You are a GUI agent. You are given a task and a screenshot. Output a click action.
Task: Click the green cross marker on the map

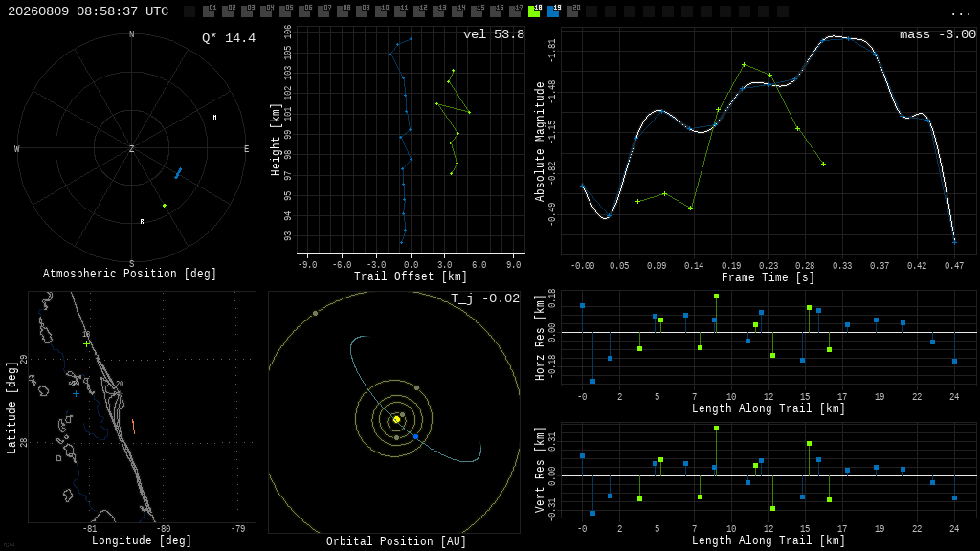[86, 343]
